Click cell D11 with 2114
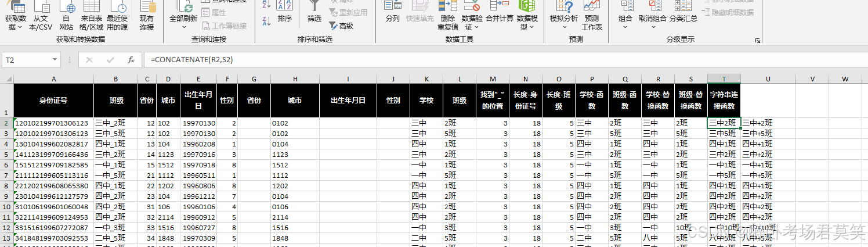The image size is (868, 247). click(168, 217)
